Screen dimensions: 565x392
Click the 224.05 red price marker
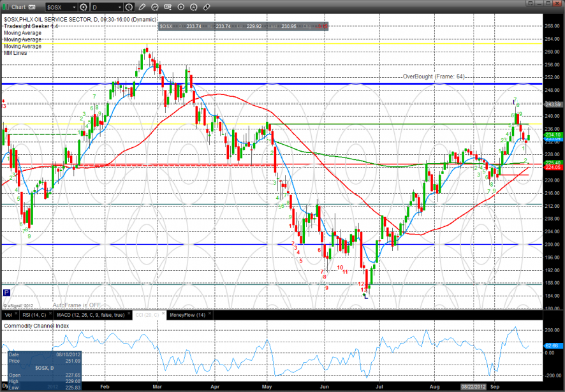click(x=553, y=168)
